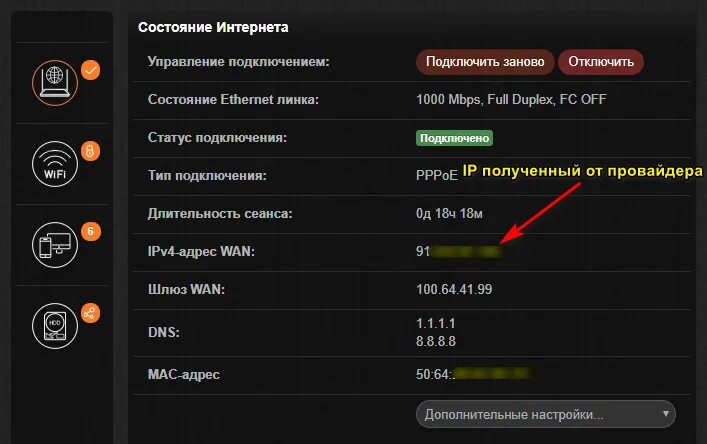Screen dimensions: 707x444
Task: Click the orange lock badge on WiFi icon
Action: point(91,151)
